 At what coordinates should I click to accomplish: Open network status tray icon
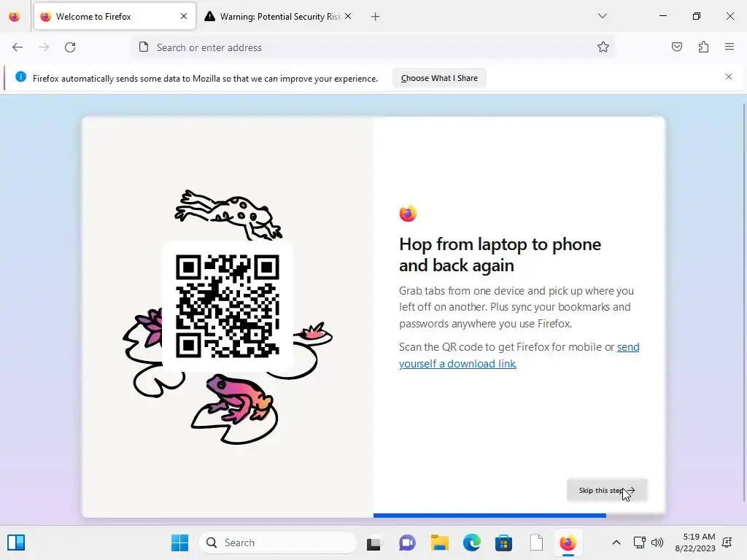tap(639, 542)
